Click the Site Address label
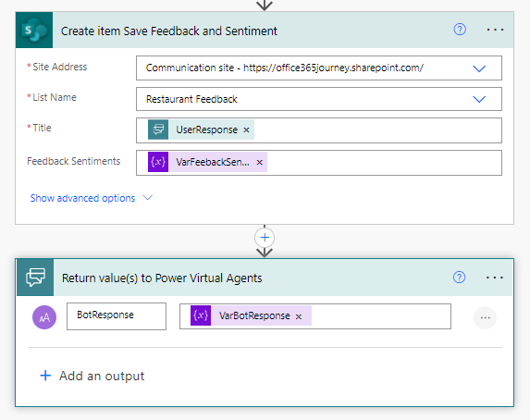 click(60, 67)
